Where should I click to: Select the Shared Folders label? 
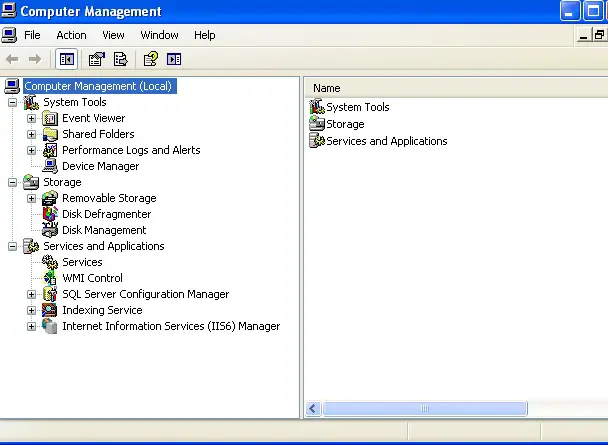click(98, 134)
